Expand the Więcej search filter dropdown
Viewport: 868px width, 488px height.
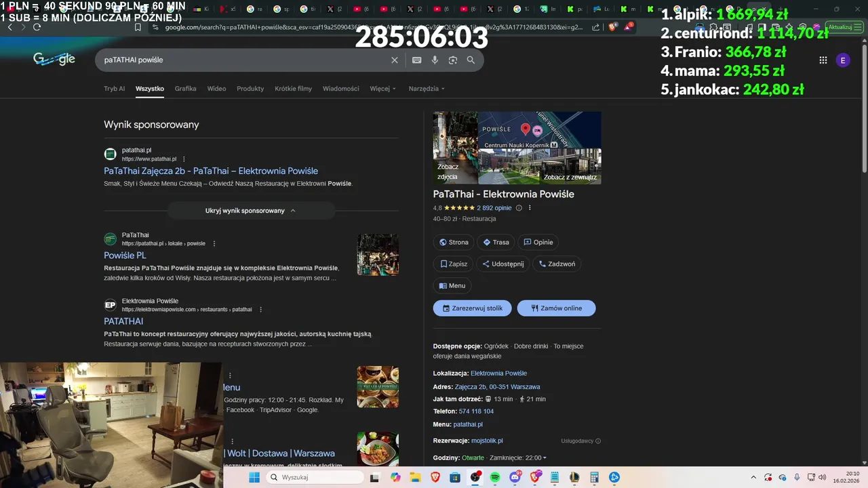click(383, 89)
